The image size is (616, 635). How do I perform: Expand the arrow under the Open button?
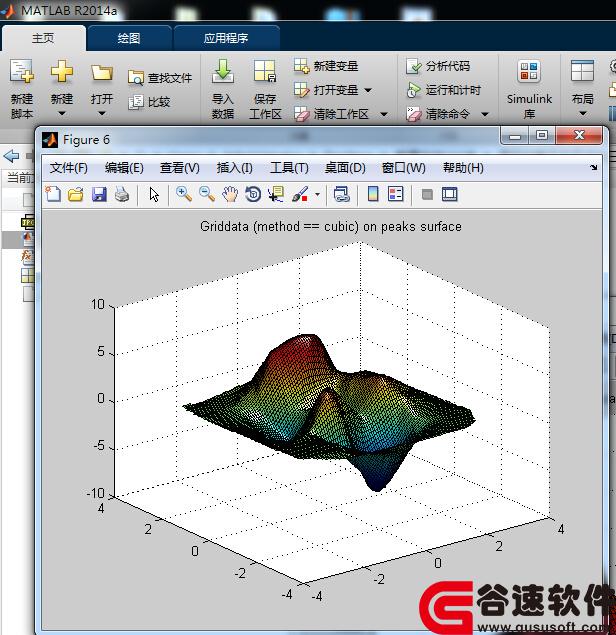pyautogui.click(x=102, y=113)
